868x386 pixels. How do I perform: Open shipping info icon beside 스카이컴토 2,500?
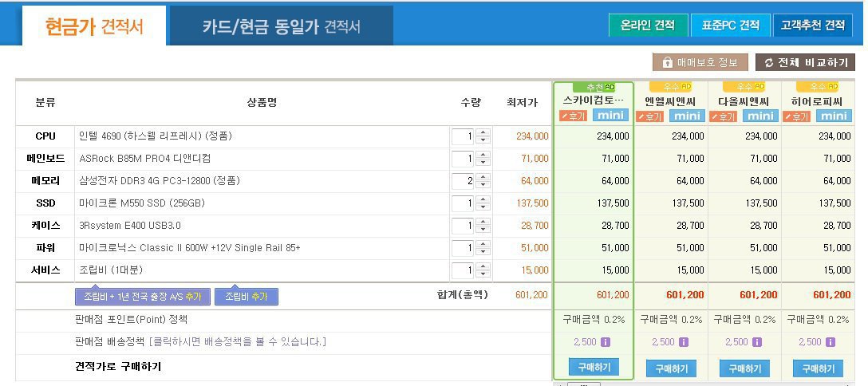pyautogui.click(x=605, y=342)
